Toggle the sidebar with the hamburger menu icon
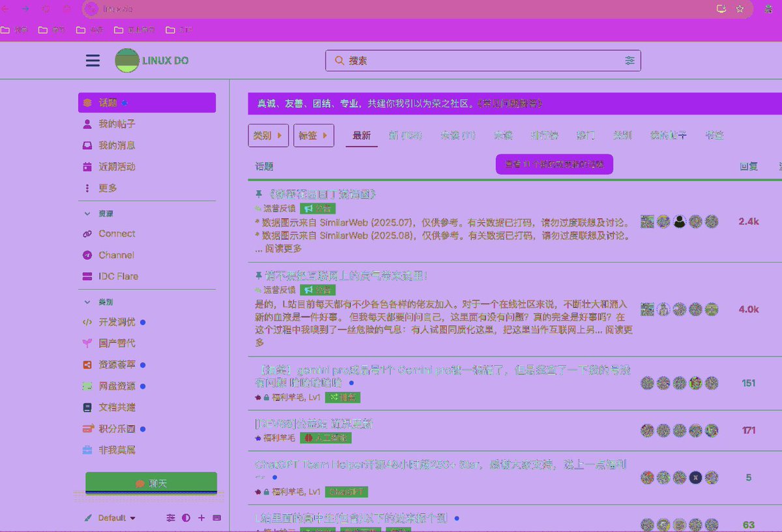782x532 pixels. [93, 61]
